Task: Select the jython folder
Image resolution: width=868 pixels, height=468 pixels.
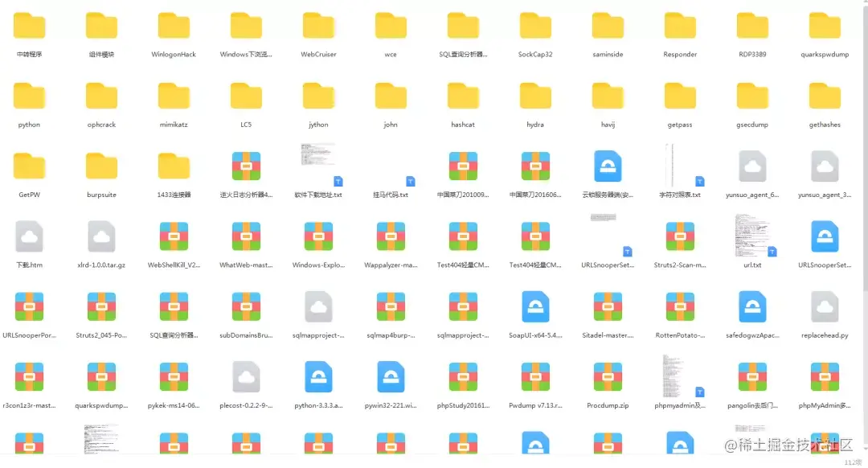Action: [x=318, y=96]
